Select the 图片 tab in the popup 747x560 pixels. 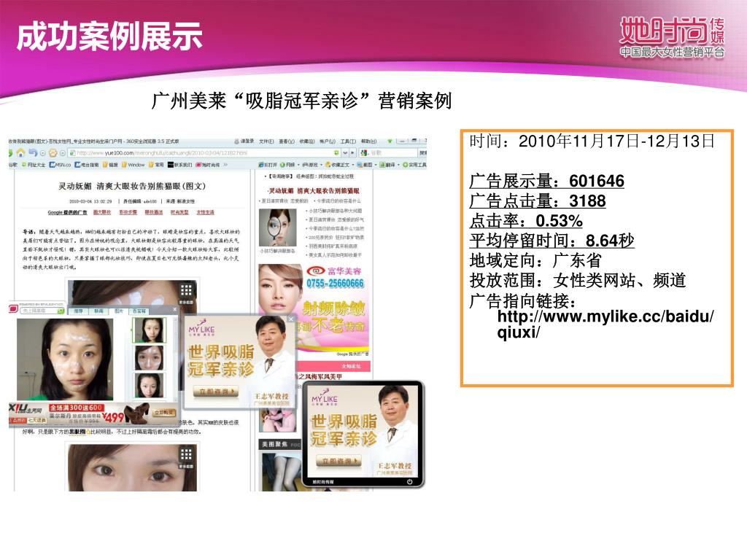point(119,311)
